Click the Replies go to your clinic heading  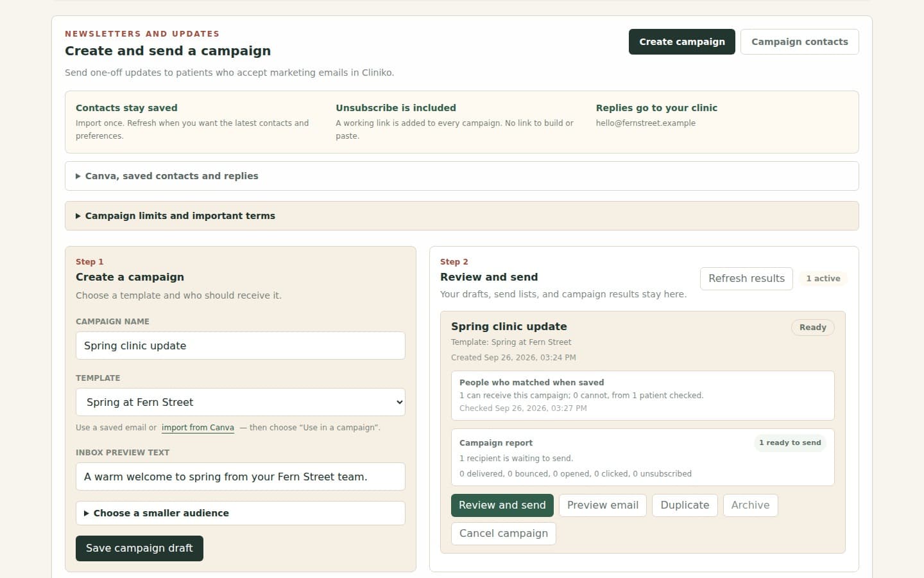656,108
